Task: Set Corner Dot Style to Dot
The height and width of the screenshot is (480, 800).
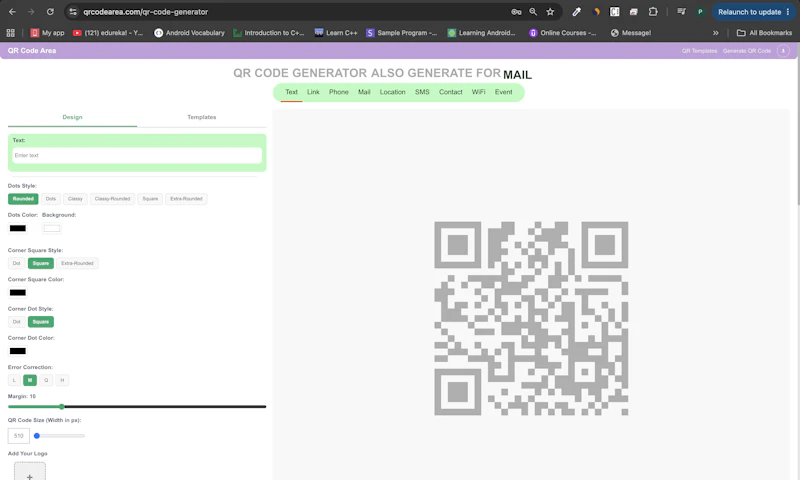Action: (16, 322)
